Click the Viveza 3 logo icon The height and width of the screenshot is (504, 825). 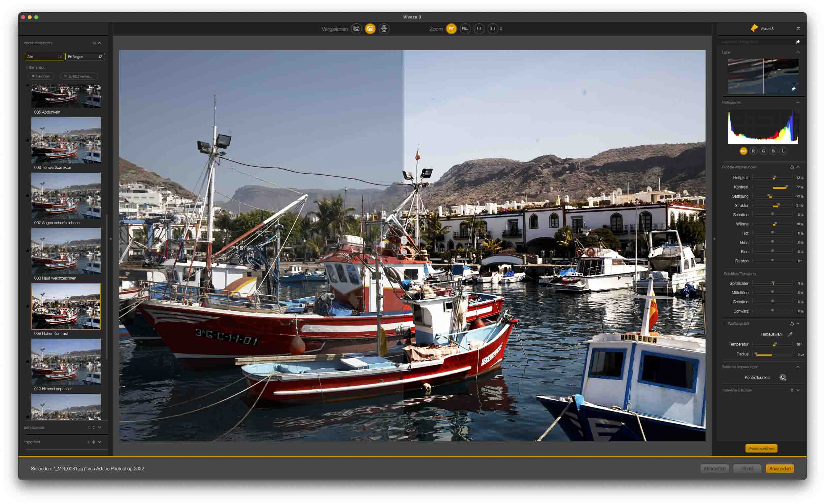point(754,28)
